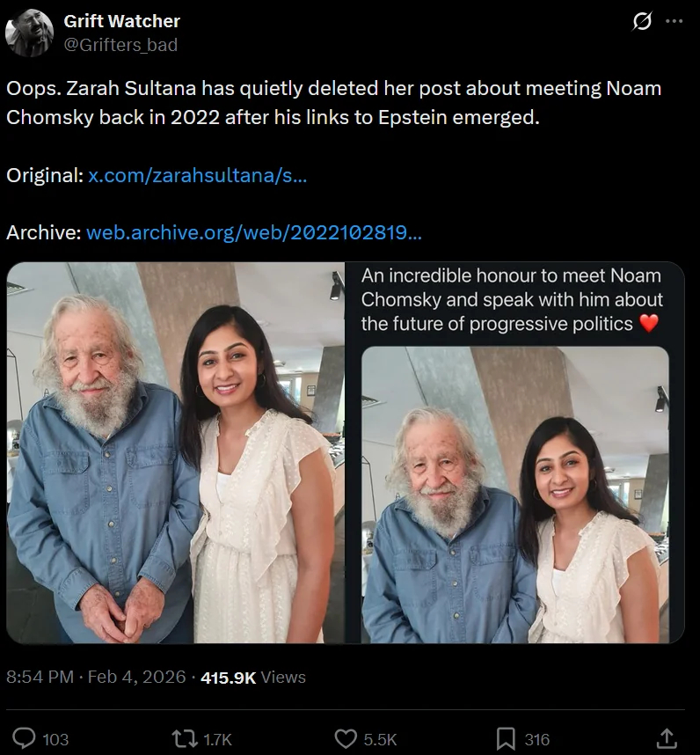Toggle the bookmark icon
700x755 pixels.
click(505, 739)
